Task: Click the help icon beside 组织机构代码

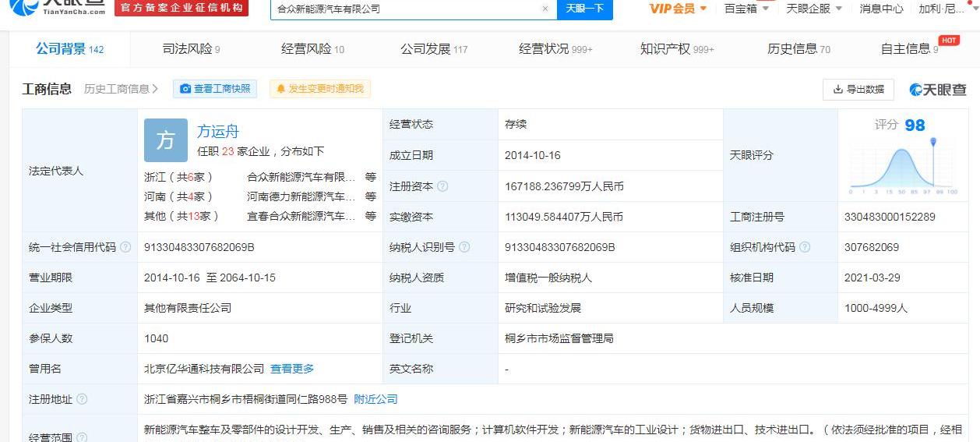Action: (805, 247)
